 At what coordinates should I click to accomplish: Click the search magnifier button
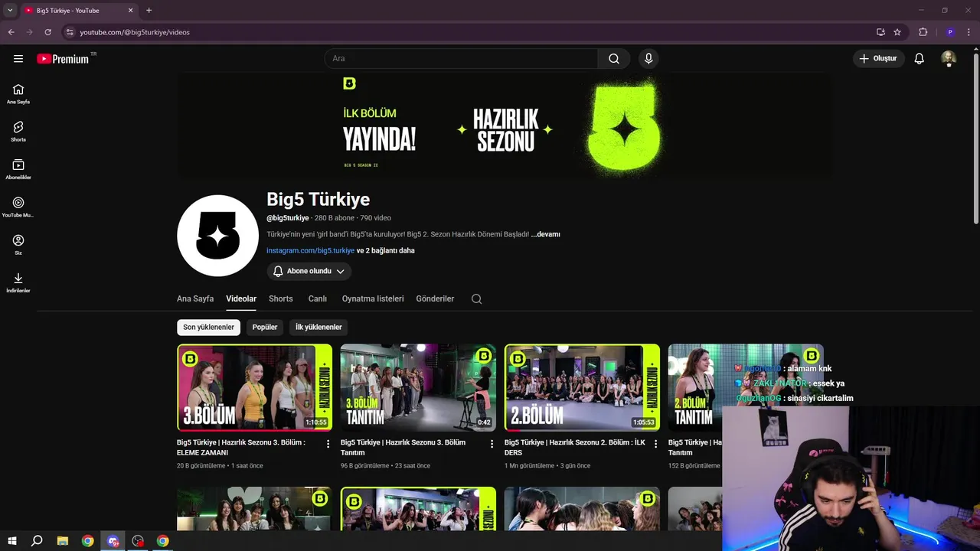coord(614,59)
